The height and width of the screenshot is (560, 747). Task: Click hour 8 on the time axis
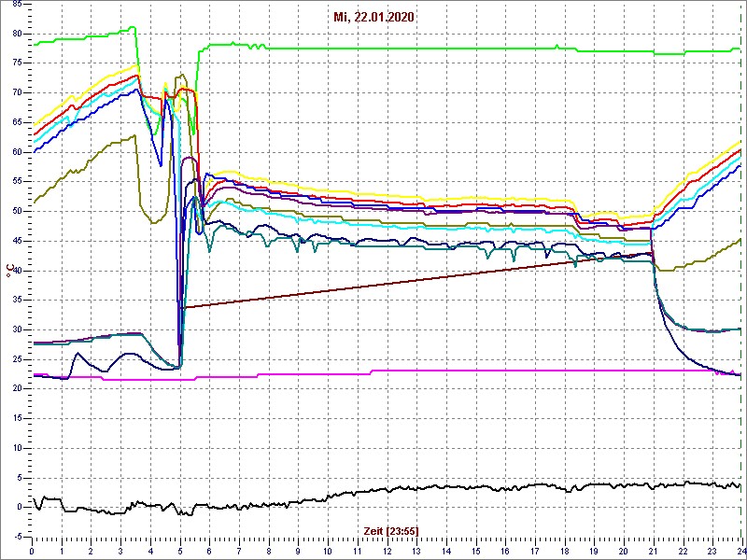(x=269, y=550)
